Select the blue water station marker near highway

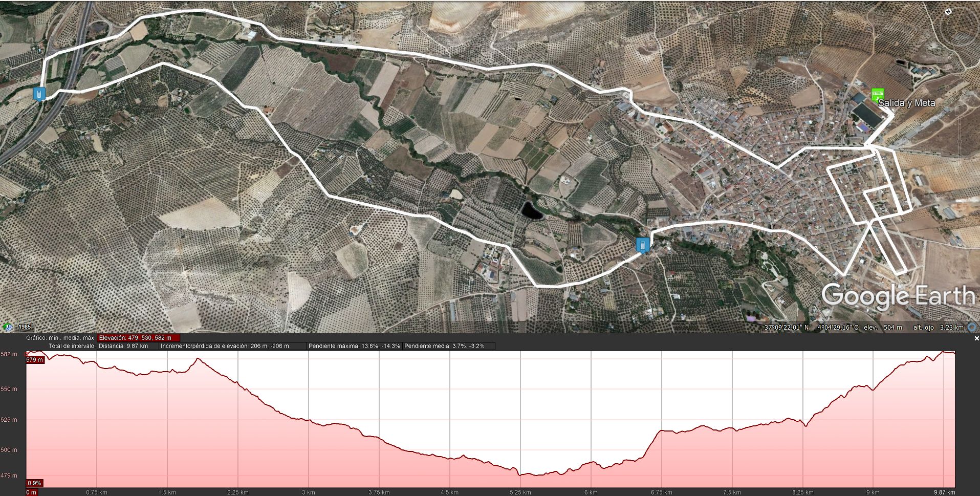(x=39, y=94)
